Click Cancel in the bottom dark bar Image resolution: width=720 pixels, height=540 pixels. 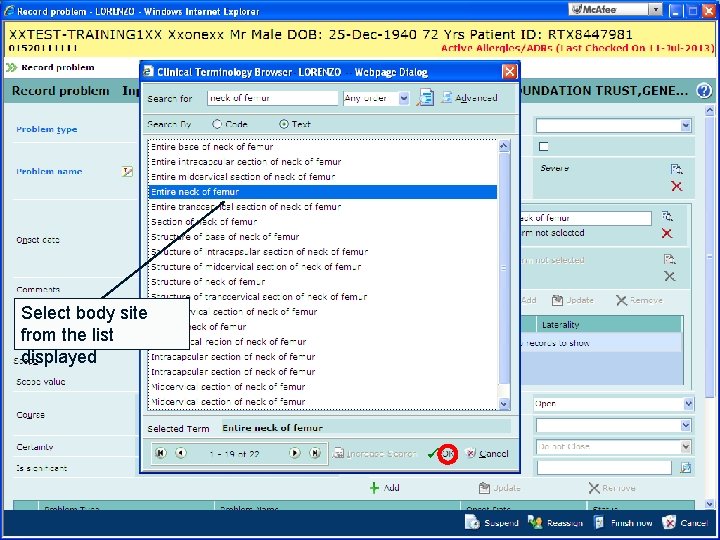coord(685,523)
